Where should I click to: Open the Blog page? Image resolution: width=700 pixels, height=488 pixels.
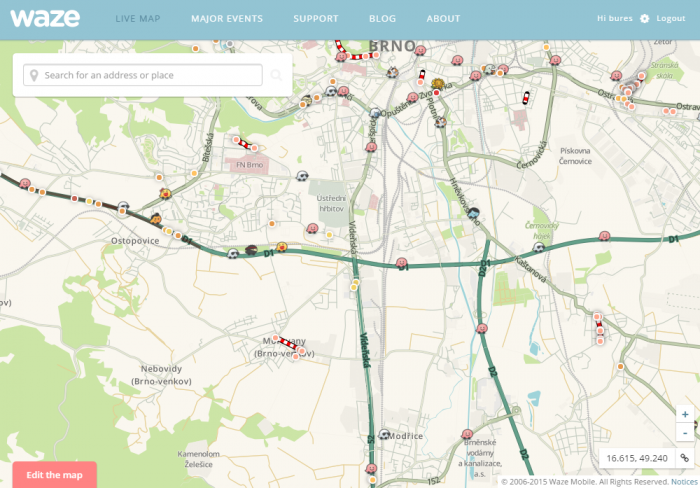[382, 19]
